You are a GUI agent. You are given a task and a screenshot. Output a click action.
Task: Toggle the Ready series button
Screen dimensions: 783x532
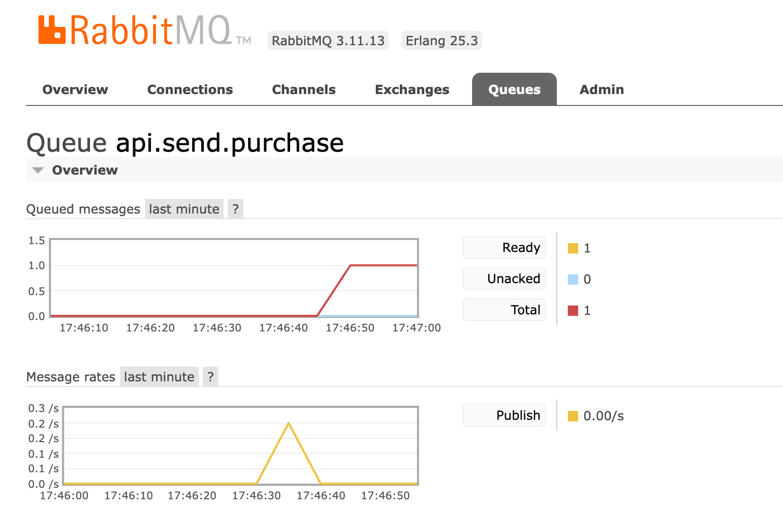[x=504, y=247]
